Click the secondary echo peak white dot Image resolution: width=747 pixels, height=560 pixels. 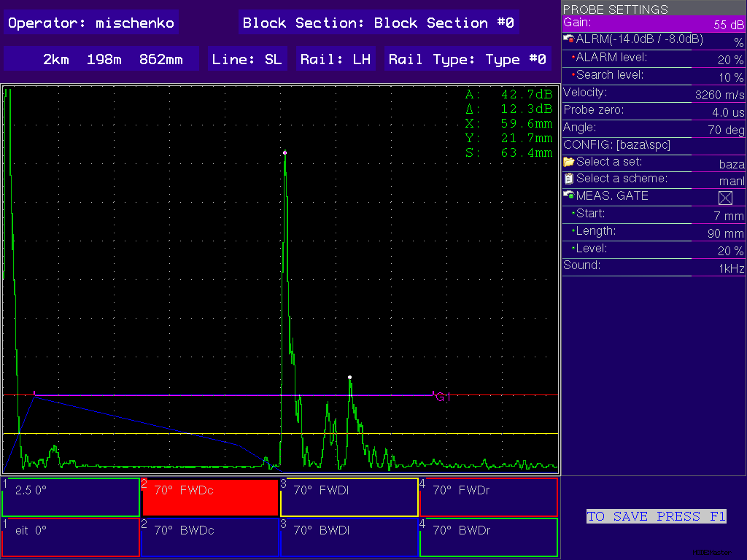[x=349, y=377]
